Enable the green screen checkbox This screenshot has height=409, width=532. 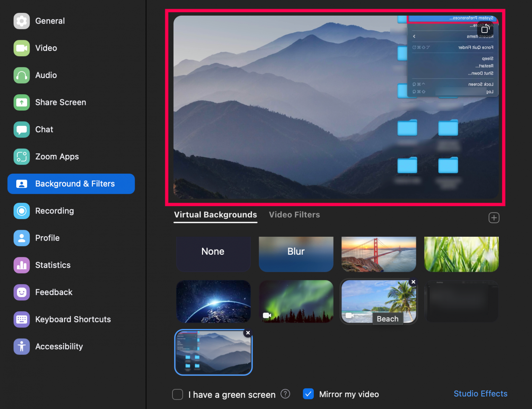[x=177, y=394]
